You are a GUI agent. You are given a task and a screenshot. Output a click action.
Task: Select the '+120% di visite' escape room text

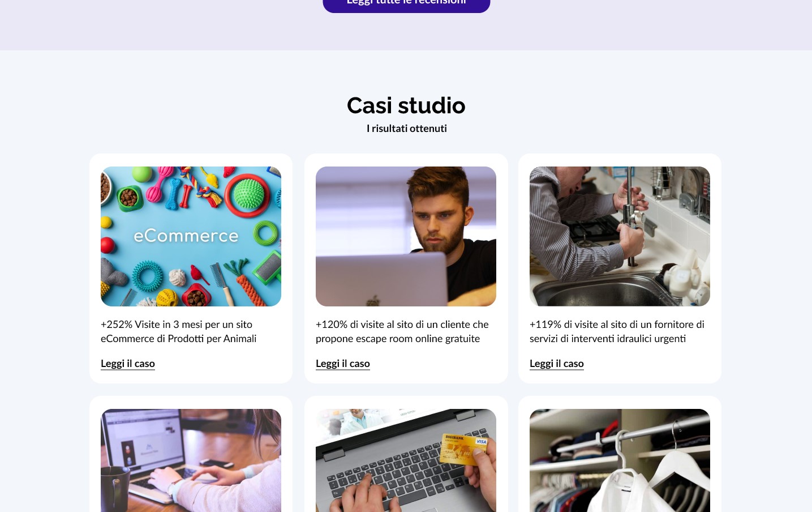click(402, 331)
